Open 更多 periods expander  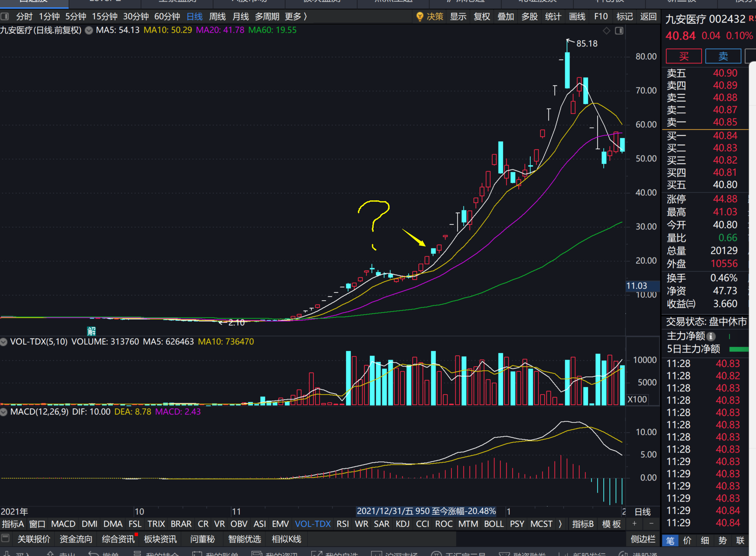(296, 16)
